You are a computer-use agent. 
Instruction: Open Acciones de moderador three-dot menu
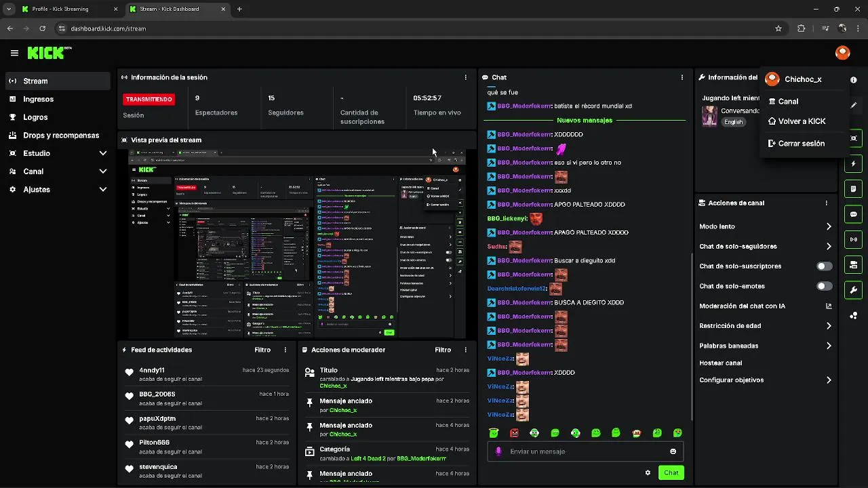(x=465, y=350)
